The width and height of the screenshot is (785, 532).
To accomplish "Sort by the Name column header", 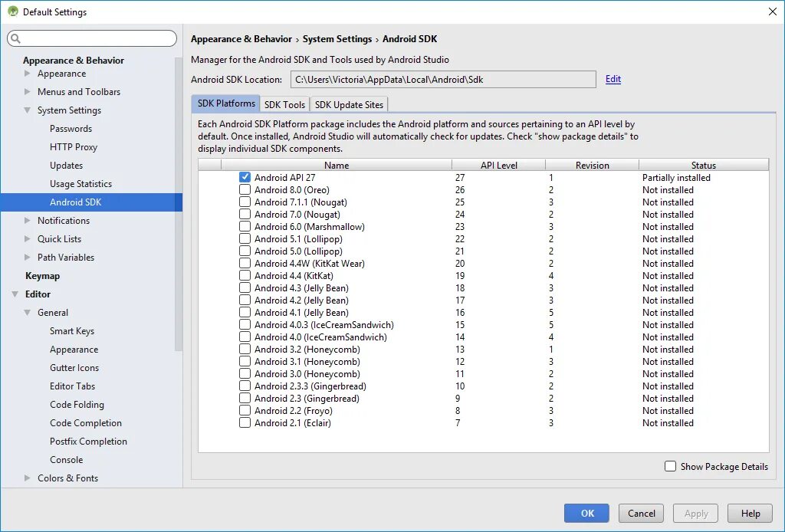I will tap(337, 165).
